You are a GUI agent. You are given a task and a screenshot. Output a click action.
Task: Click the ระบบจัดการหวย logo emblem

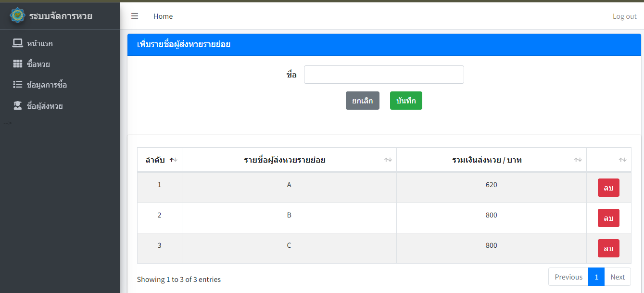[18, 15]
